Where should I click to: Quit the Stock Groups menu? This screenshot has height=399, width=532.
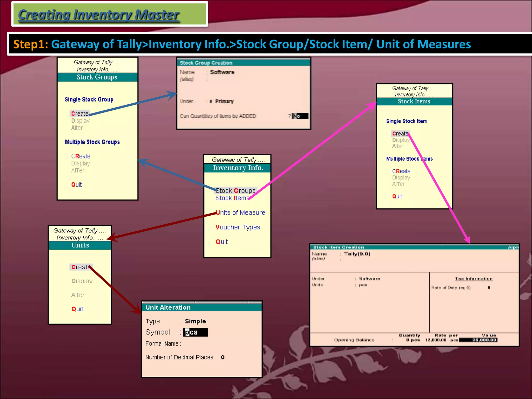[76, 184]
